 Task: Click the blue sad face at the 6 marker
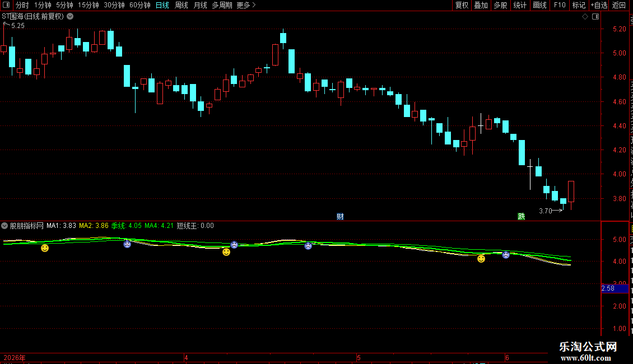point(506,255)
